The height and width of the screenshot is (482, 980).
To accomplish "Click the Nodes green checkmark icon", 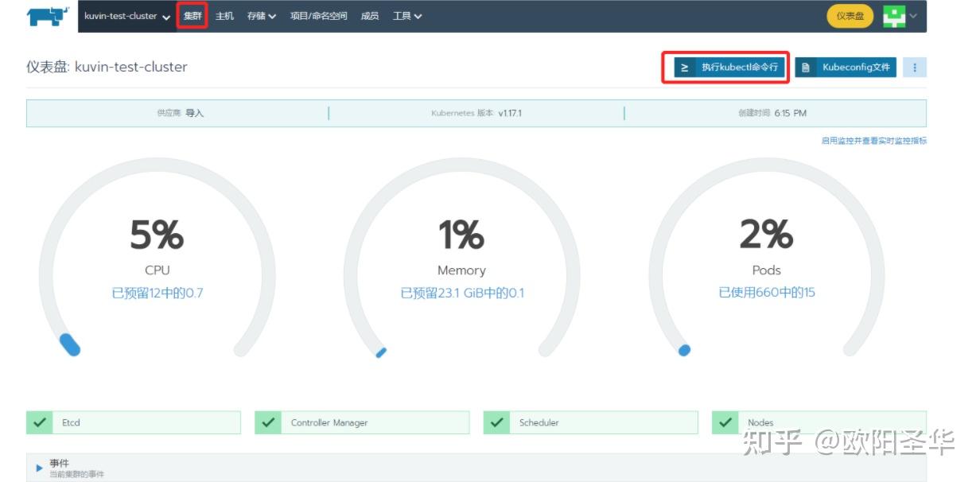I will pyautogui.click(x=725, y=422).
